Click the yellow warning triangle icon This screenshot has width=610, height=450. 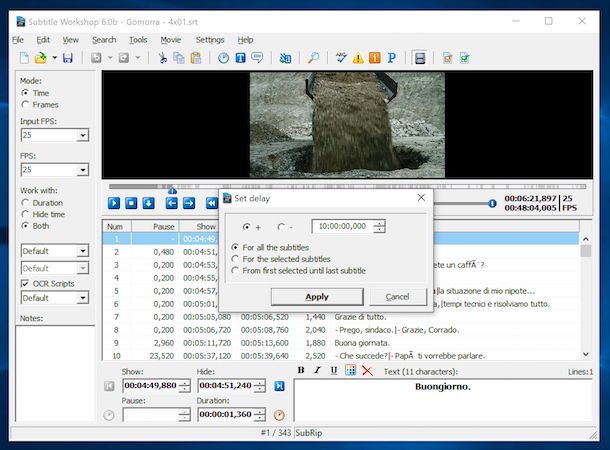(358, 58)
